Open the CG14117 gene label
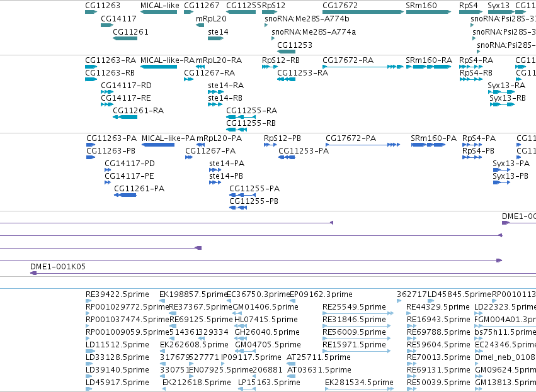536x392 pixels. (x=118, y=19)
